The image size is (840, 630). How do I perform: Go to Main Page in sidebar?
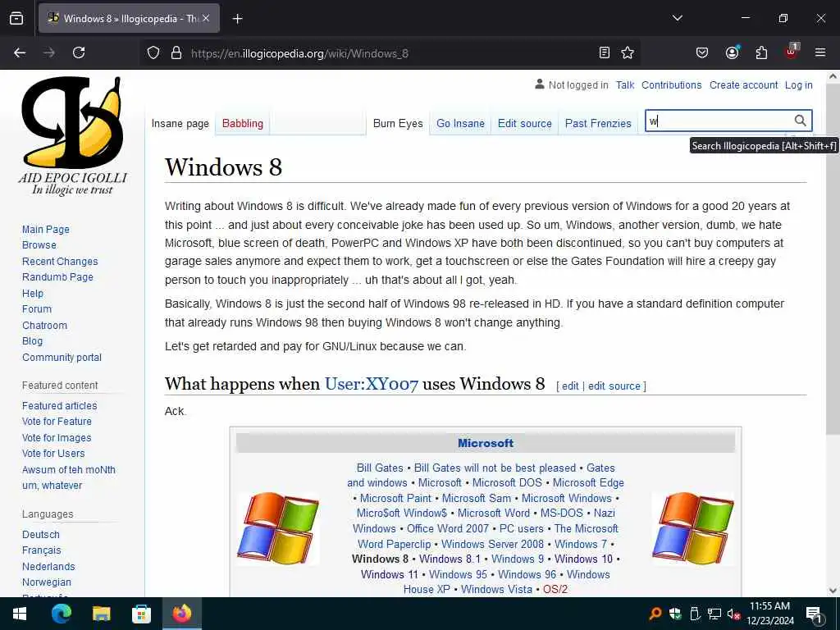pyautogui.click(x=46, y=230)
